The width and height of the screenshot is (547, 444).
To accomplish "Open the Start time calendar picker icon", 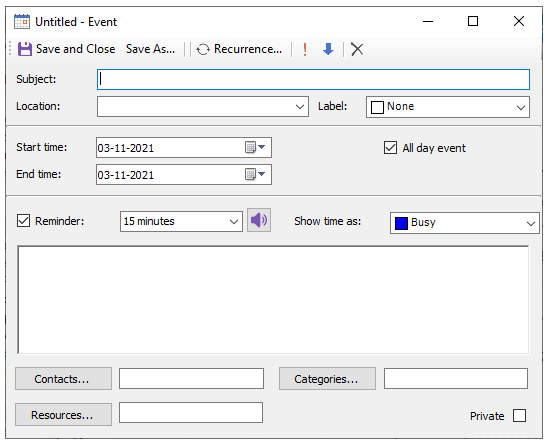I will (x=255, y=147).
